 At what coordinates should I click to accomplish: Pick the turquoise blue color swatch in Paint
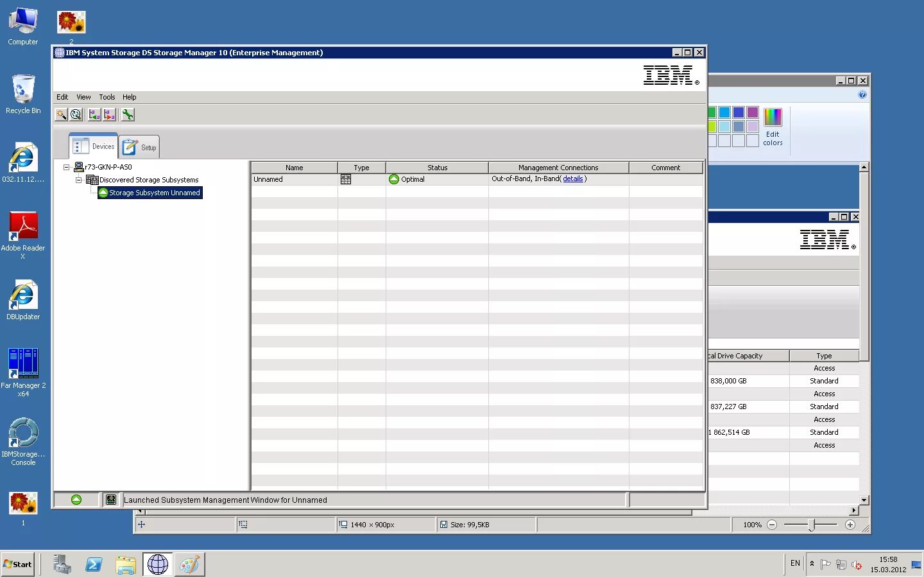pos(724,112)
